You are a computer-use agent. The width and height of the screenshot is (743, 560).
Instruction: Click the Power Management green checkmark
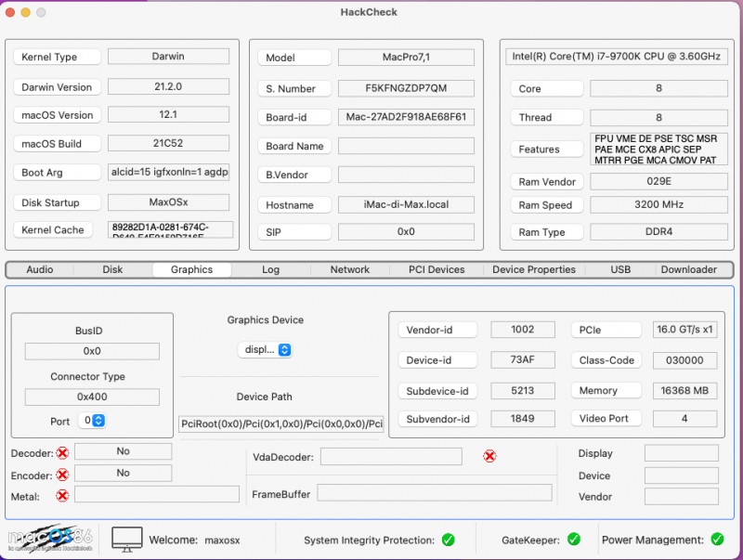717,540
